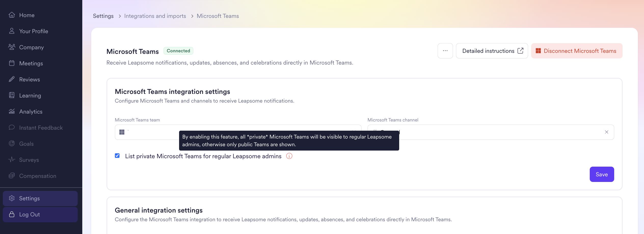
Task: Clear the Microsoft Teams channel selection
Action: click(x=607, y=132)
